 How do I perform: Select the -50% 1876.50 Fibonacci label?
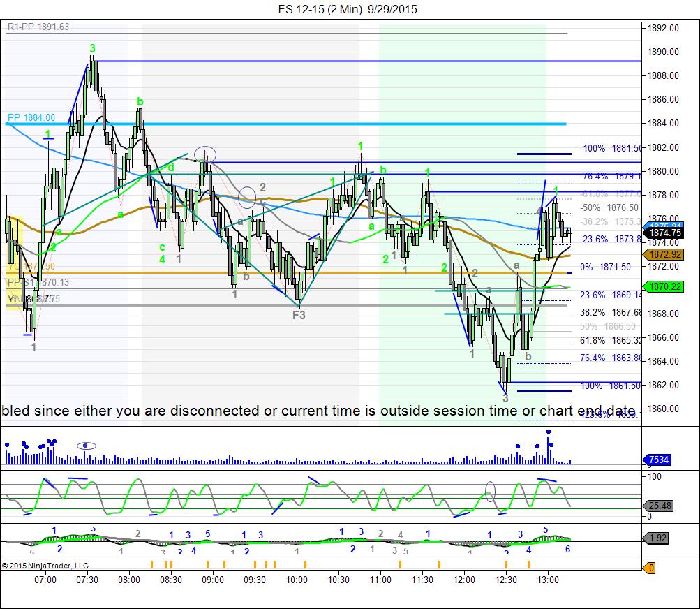tap(609, 207)
